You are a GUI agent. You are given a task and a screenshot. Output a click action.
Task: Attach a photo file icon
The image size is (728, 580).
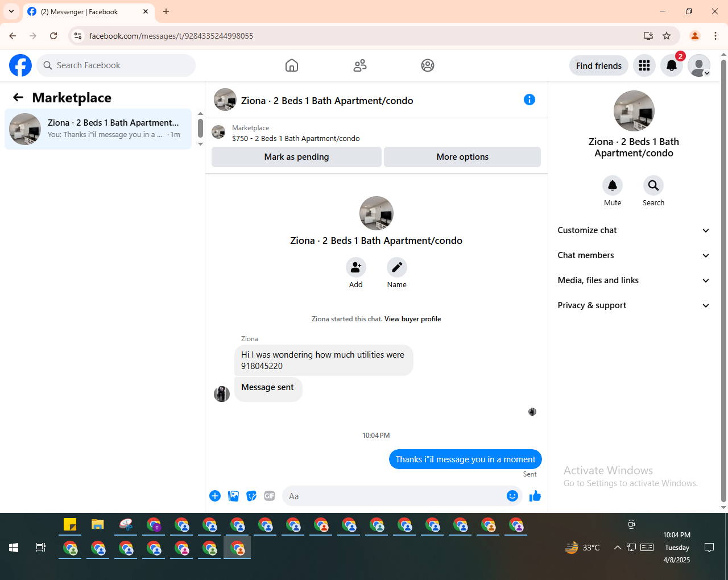coord(233,496)
